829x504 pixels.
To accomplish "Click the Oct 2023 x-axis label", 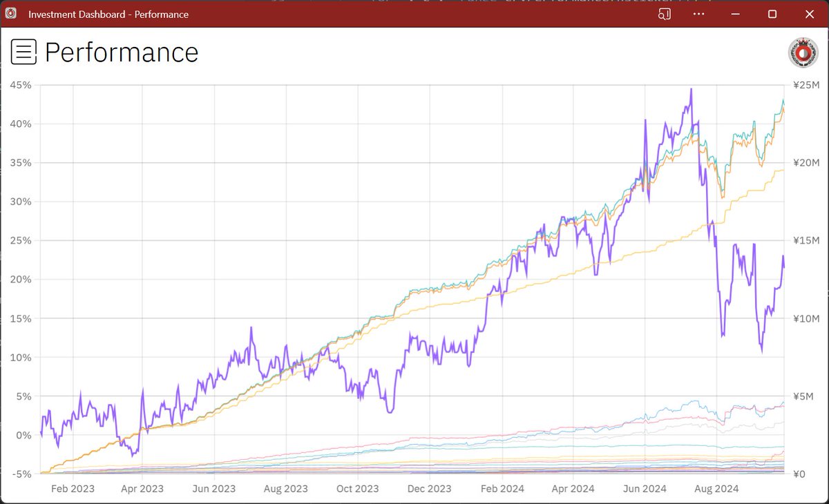I will [358, 489].
